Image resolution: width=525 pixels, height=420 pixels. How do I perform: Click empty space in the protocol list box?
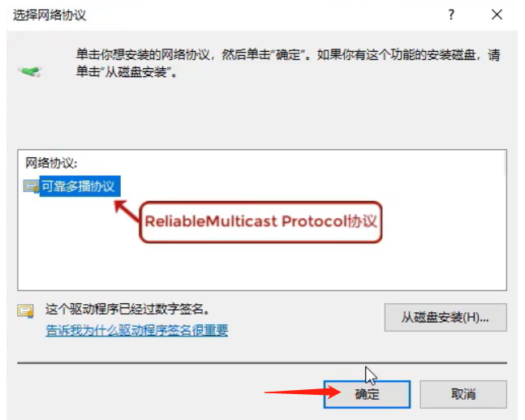261,264
